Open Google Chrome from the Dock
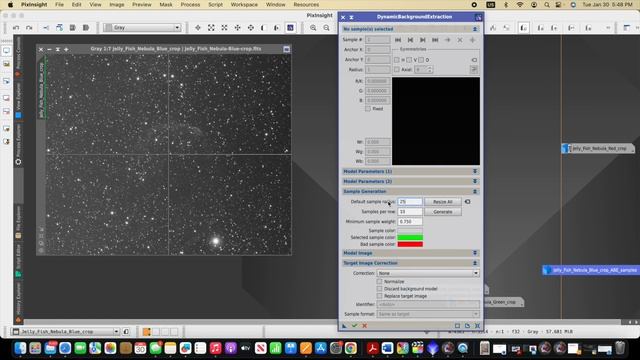Viewport: 640px width, 360px height. pos(350,348)
